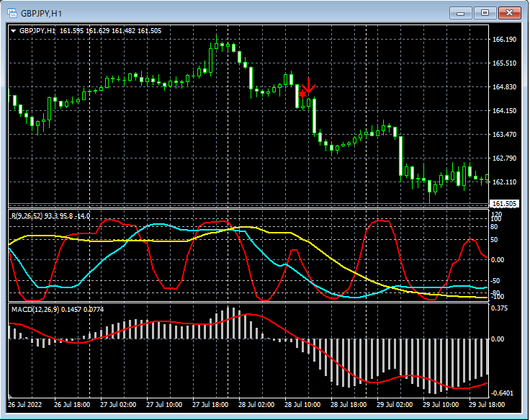This screenshot has height=420, width=530.
Task: Click the 28 Jul 18:00 time label
Action: [x=348, y=405]
